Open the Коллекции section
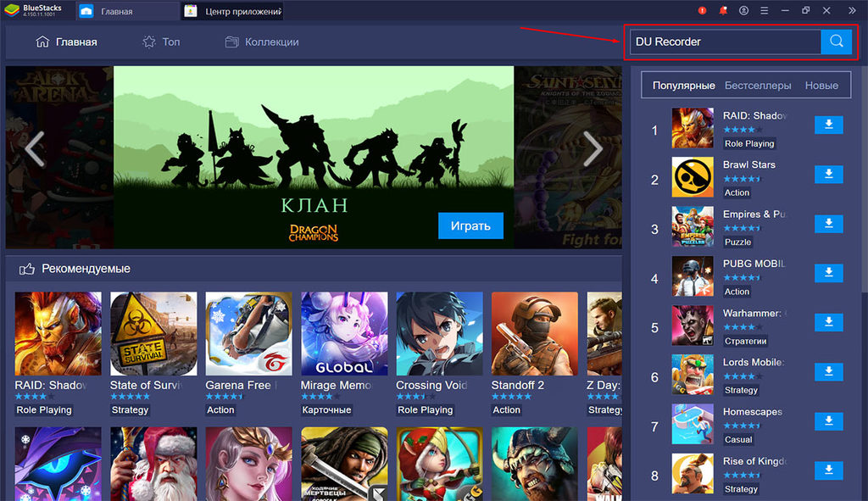 (x=262, y=42)
